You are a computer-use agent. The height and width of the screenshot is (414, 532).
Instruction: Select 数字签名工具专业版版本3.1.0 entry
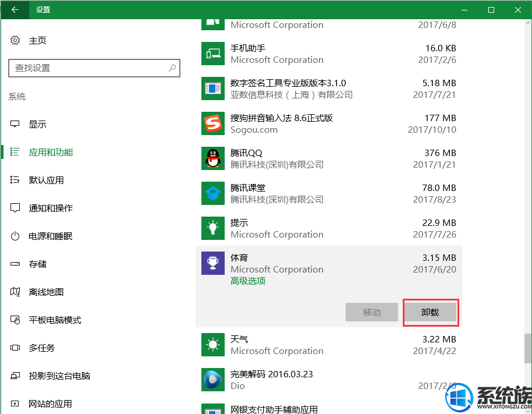[329, 89]
